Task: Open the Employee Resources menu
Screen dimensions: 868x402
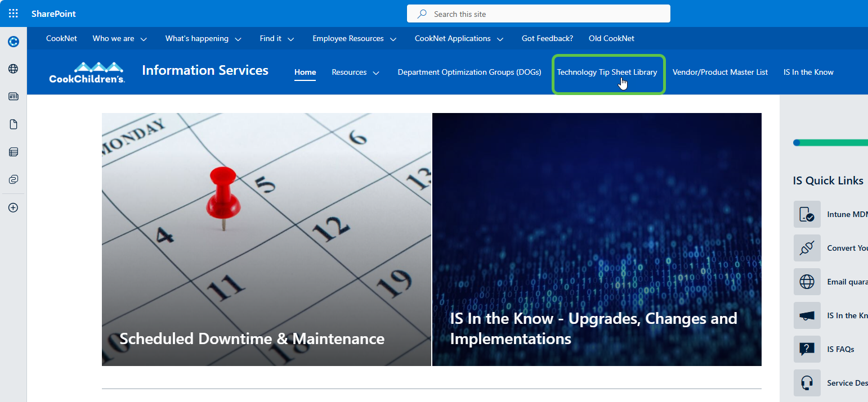Action: 348,39
